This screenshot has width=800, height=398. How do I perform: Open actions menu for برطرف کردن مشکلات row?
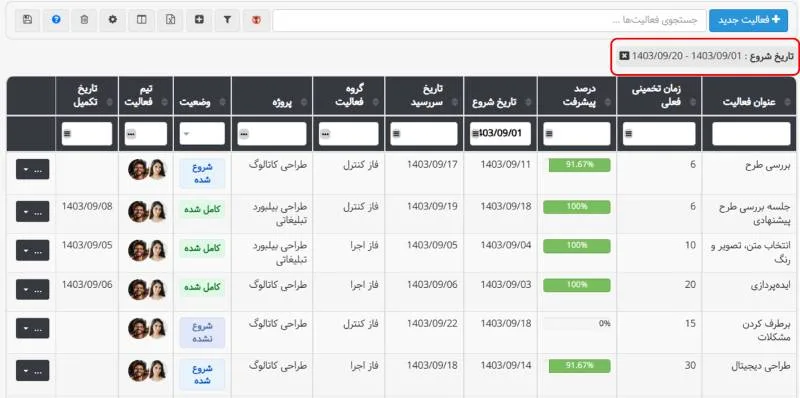point(33,329)
